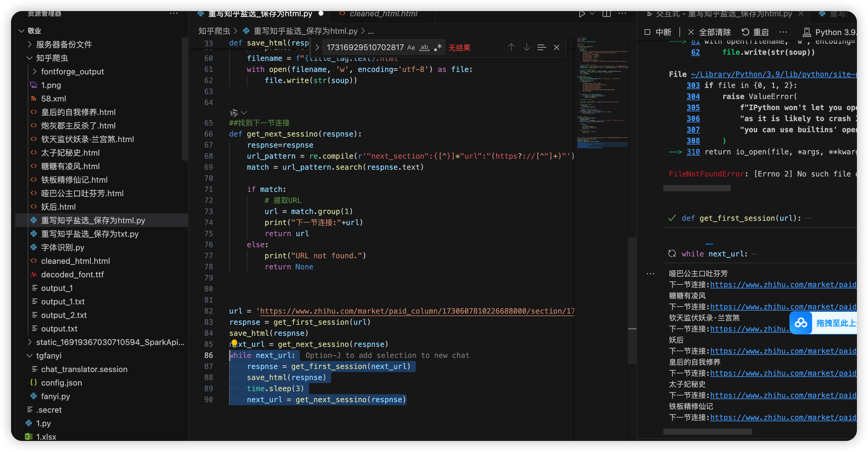Open zhihu link under 哑巴公主口吐芬芳

tap(783, 285)
